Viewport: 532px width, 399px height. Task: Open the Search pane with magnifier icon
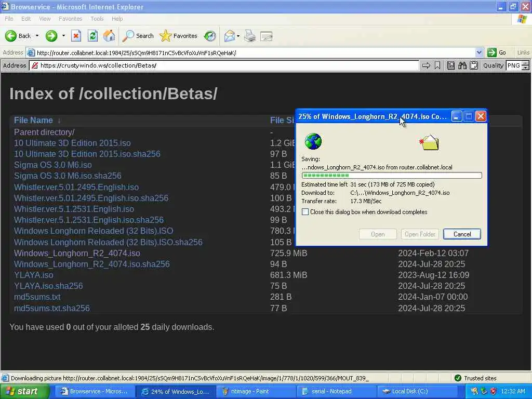click(138, 36)
